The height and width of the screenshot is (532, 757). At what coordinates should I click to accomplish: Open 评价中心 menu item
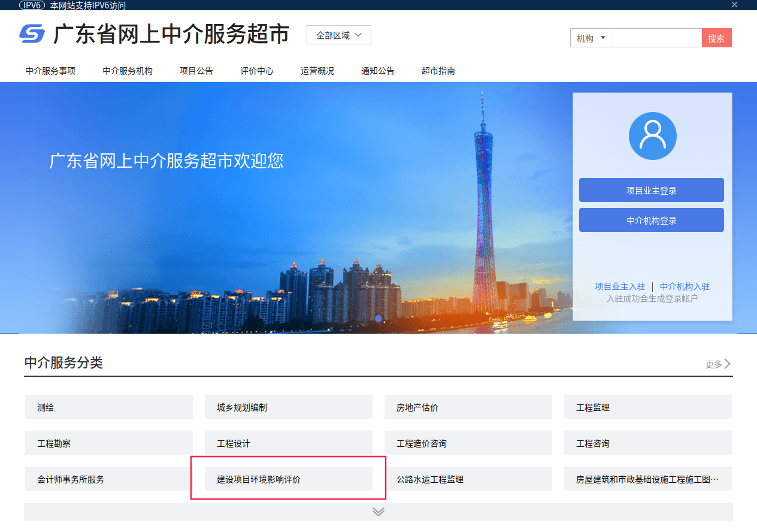[257, 71]
